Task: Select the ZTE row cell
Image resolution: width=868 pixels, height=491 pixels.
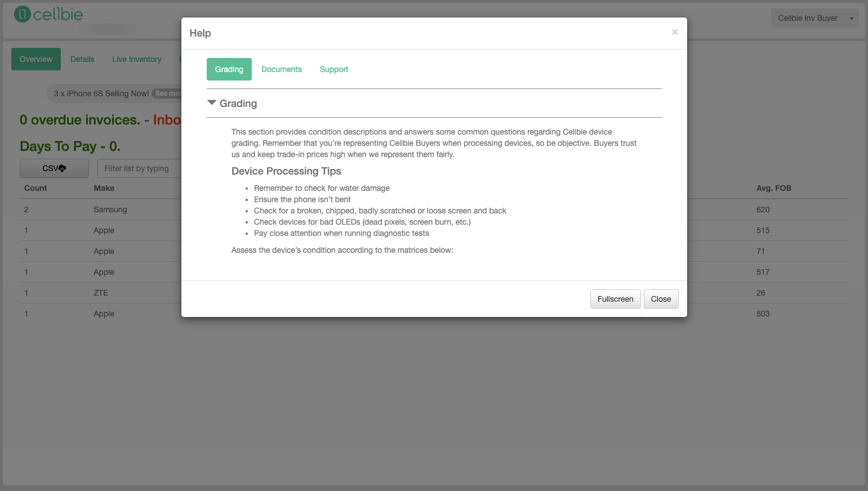Action: [101, 293]
